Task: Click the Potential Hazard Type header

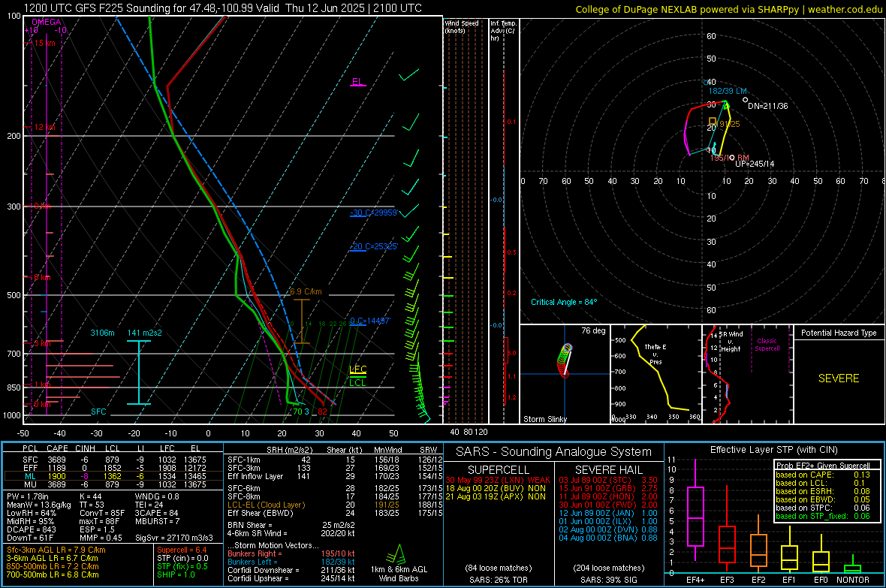Action: tap(839, 333)
